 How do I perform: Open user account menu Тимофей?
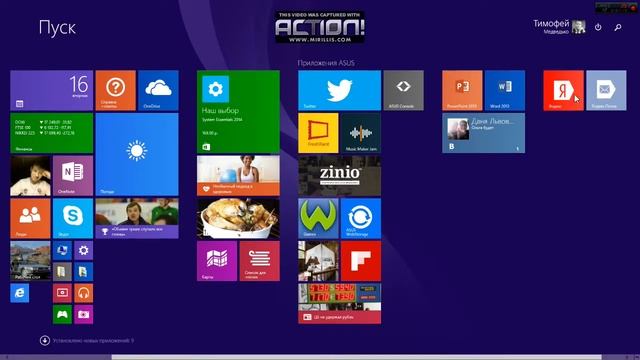point(559,27)
